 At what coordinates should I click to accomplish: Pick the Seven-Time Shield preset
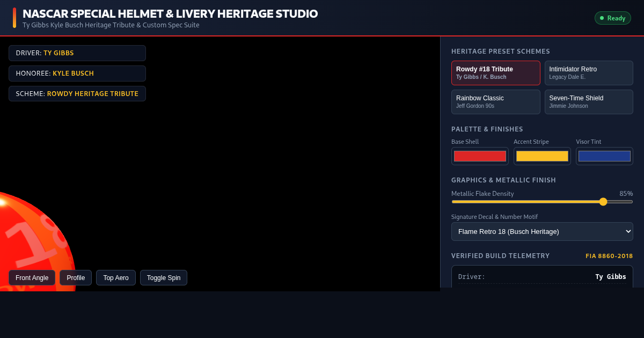tap(589, 102)
